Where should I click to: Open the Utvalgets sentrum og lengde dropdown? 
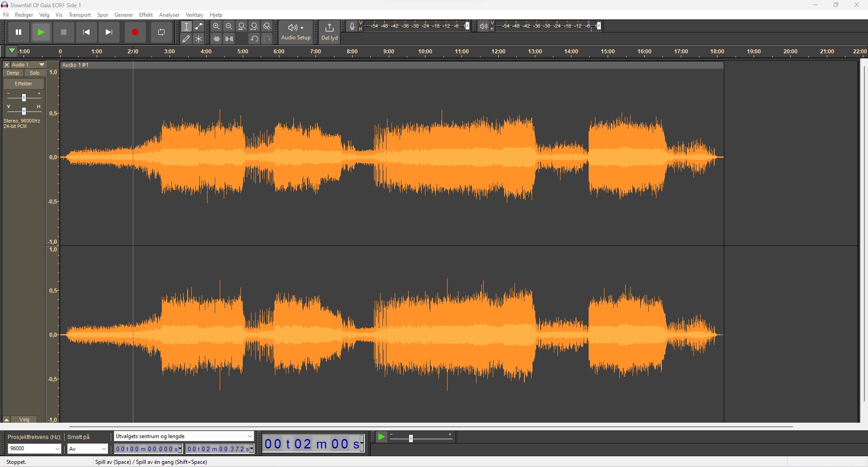[x=250, y=436]
